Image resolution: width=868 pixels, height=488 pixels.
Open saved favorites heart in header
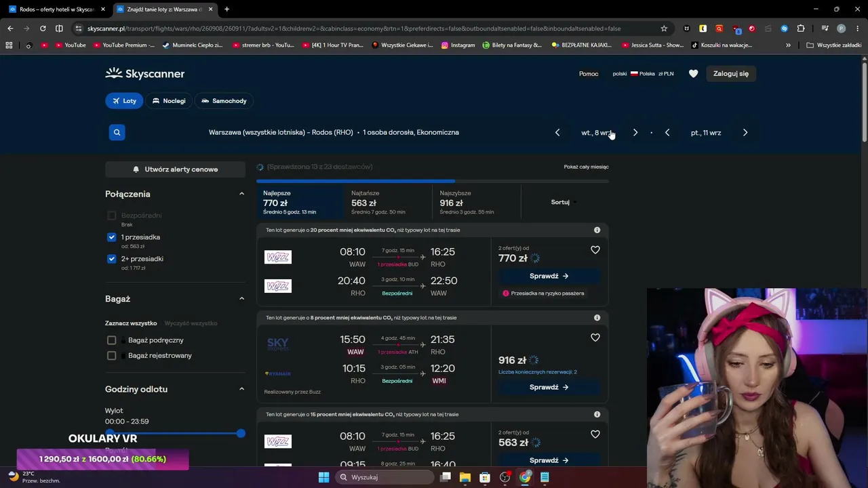693,73
